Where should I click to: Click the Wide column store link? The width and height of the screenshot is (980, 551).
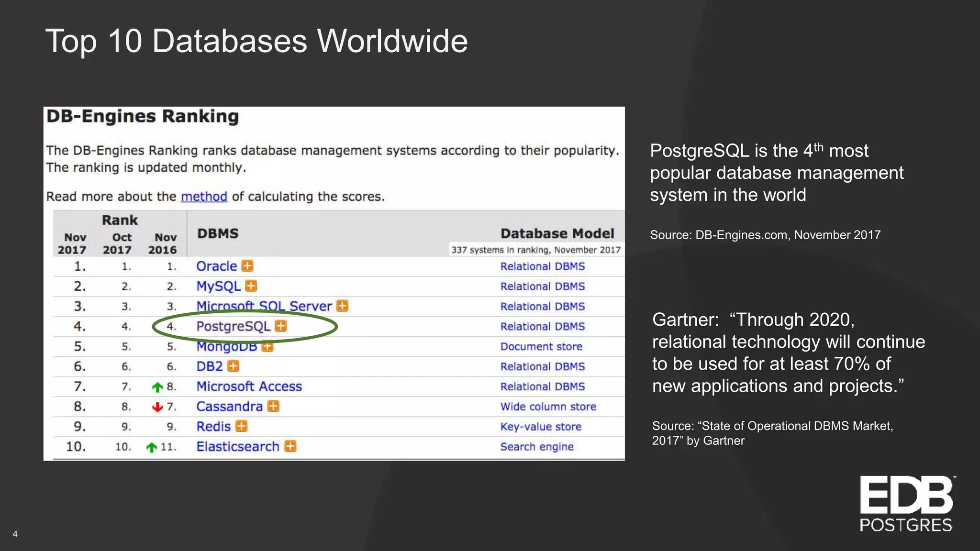pyautogui.click(x=548, y=407)
